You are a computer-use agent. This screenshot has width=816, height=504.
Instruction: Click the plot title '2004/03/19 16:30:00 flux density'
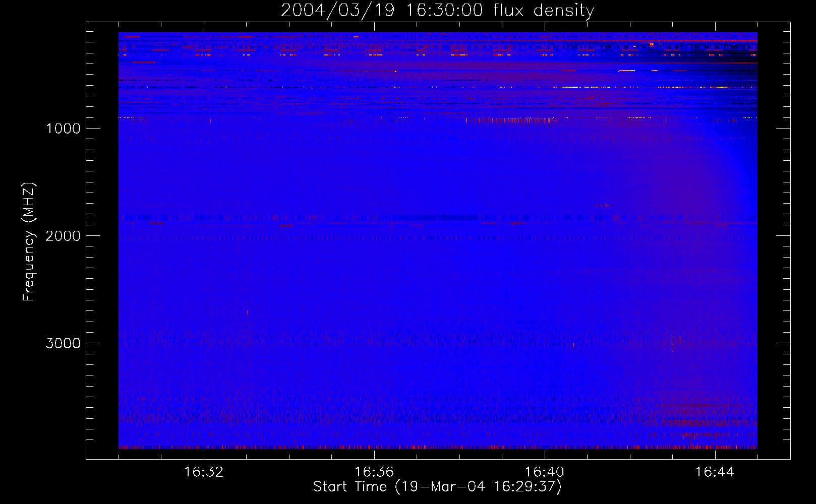click(x=437, y=11)
